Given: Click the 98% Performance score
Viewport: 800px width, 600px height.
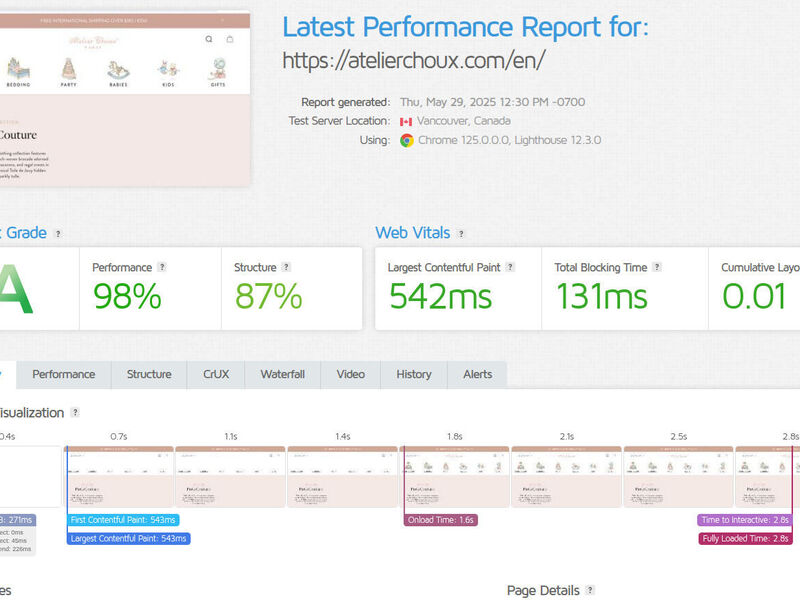Looking at the screenshot, I should point(127,296).
